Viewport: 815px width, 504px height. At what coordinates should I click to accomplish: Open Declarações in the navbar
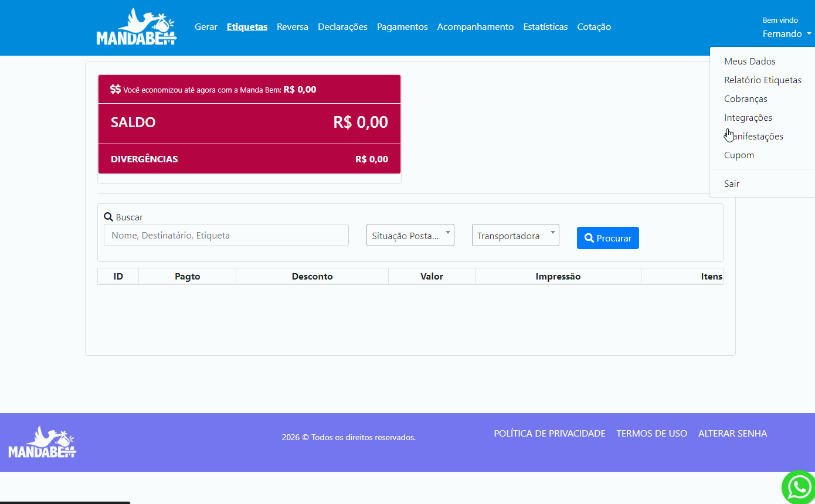click(x=342, y=27)
